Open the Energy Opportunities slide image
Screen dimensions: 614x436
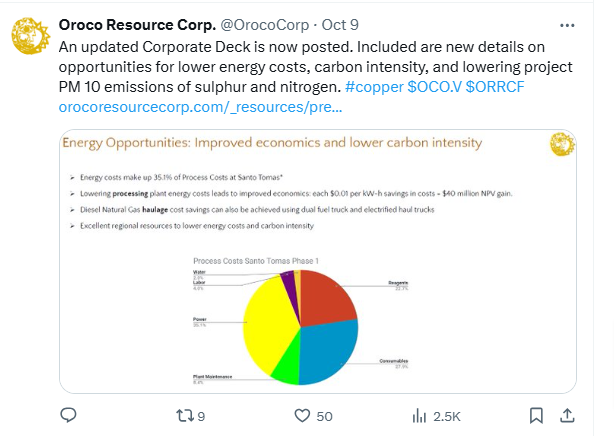point(318,261)
